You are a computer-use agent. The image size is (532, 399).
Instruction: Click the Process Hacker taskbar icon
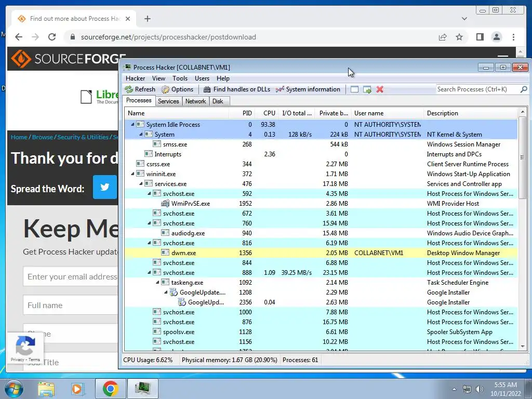[x=142, y=389]
